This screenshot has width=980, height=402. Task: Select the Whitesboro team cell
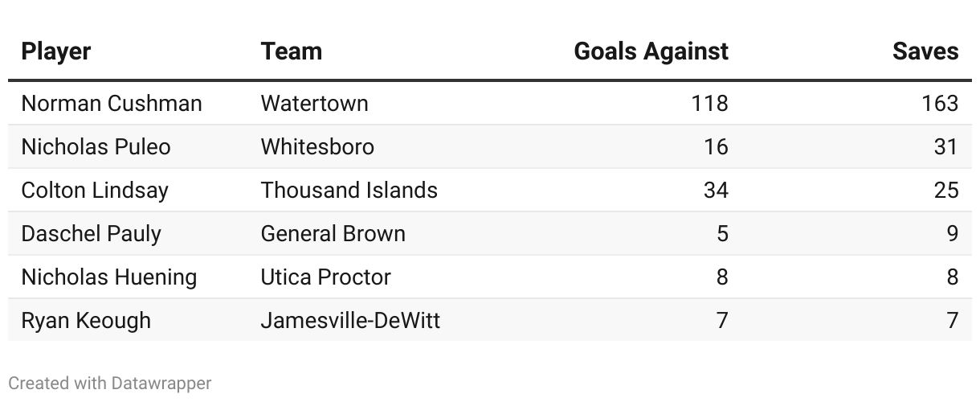317,147
